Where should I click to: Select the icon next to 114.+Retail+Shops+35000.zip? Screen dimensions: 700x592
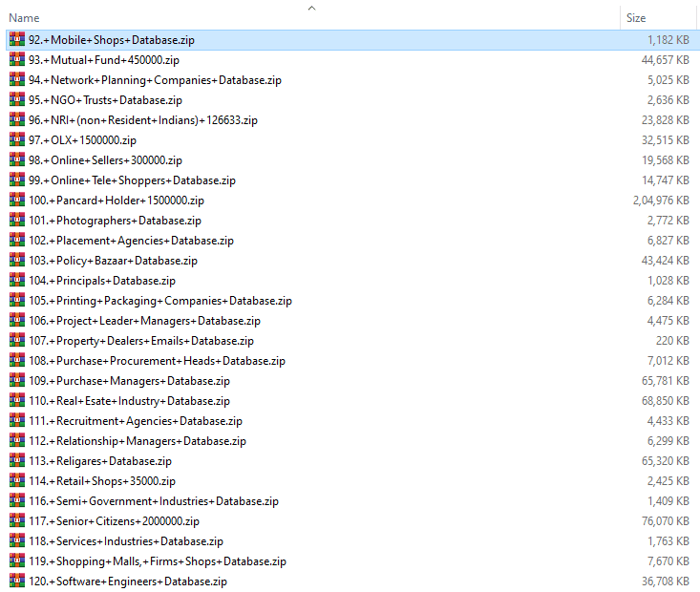(17, 481)
